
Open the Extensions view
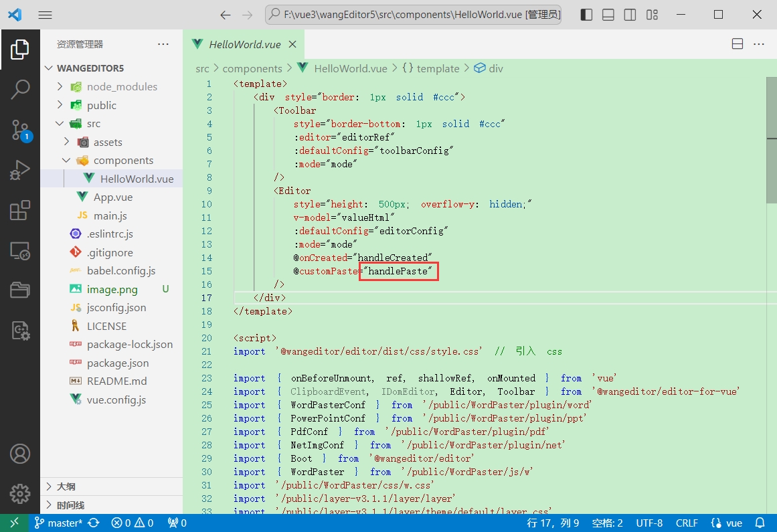[20, 210]
